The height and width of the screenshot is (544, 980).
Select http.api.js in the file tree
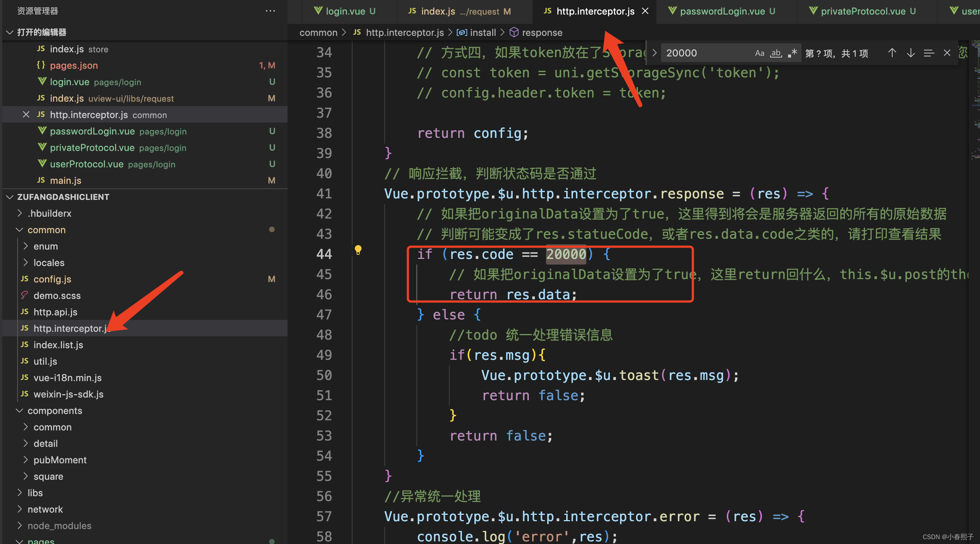point(55,312)
